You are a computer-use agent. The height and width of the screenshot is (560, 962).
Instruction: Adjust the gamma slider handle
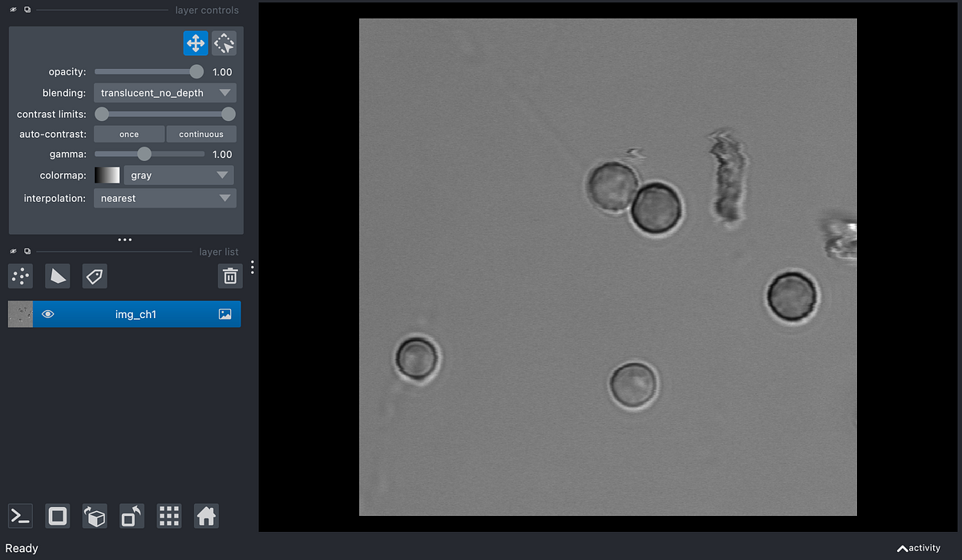click(x=143, y=154)
